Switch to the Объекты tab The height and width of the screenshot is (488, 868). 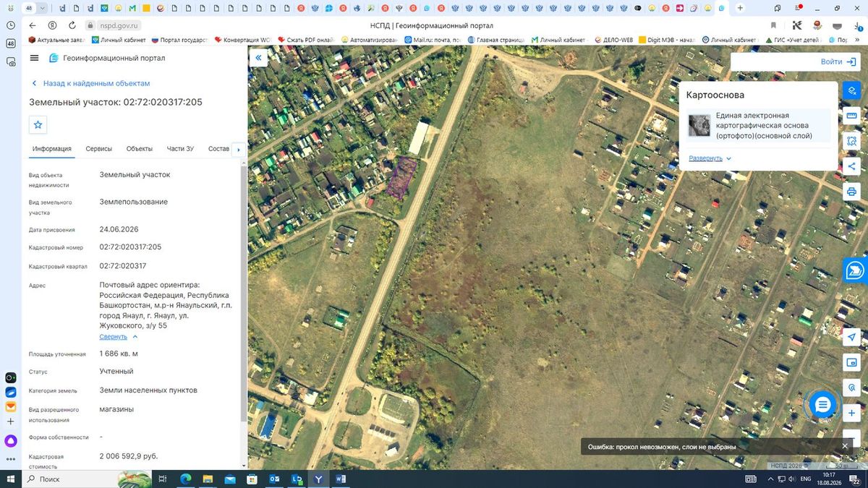[140, 149]
